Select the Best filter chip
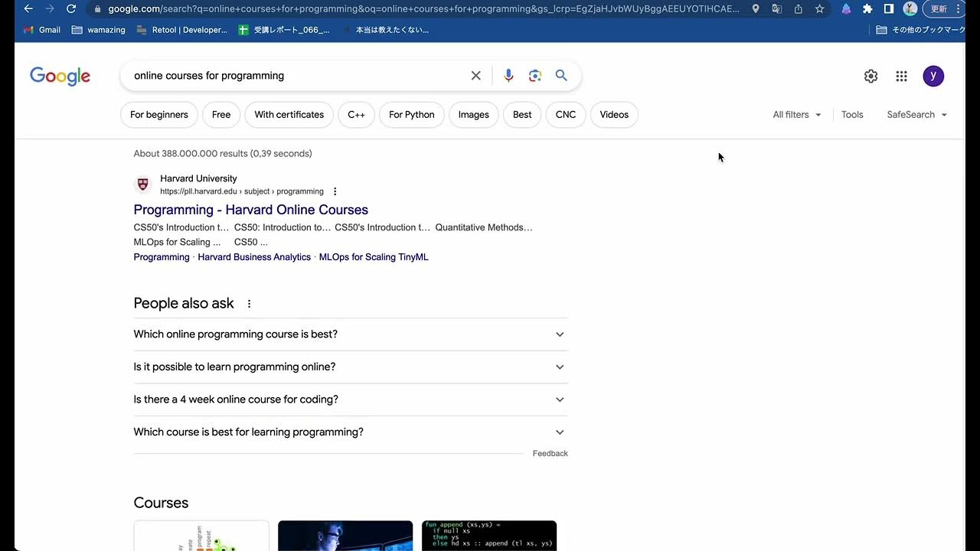Screen dimensions: 980x551 [522, 115]
